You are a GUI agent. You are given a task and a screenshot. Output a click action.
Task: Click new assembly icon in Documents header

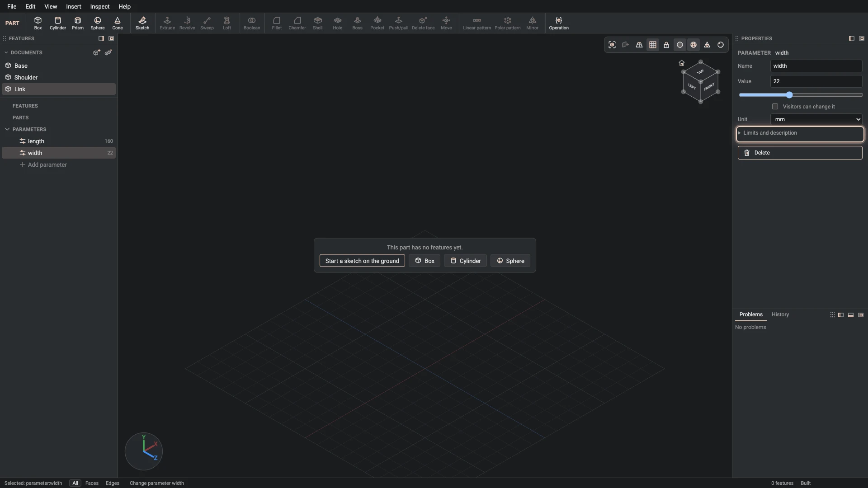click(108, 52)
